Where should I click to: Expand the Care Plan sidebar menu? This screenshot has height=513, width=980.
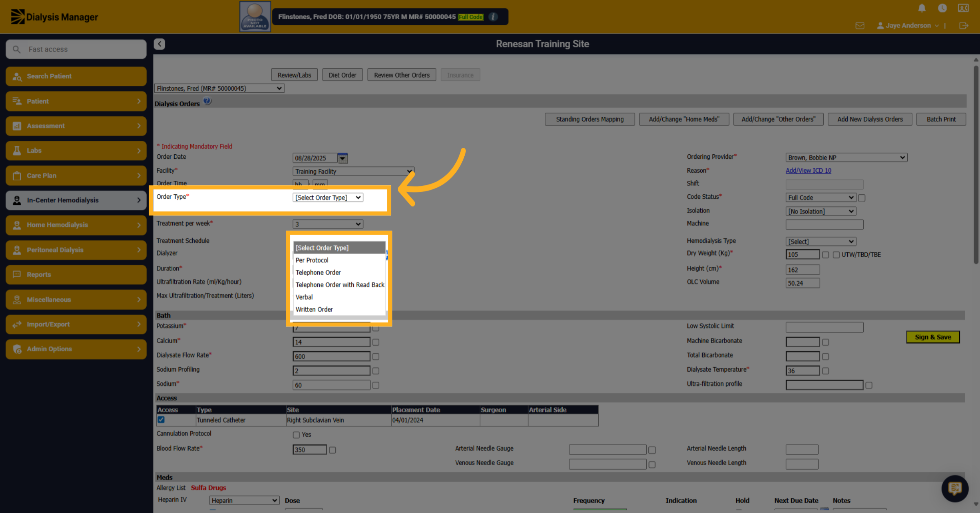tap(76, 175)
